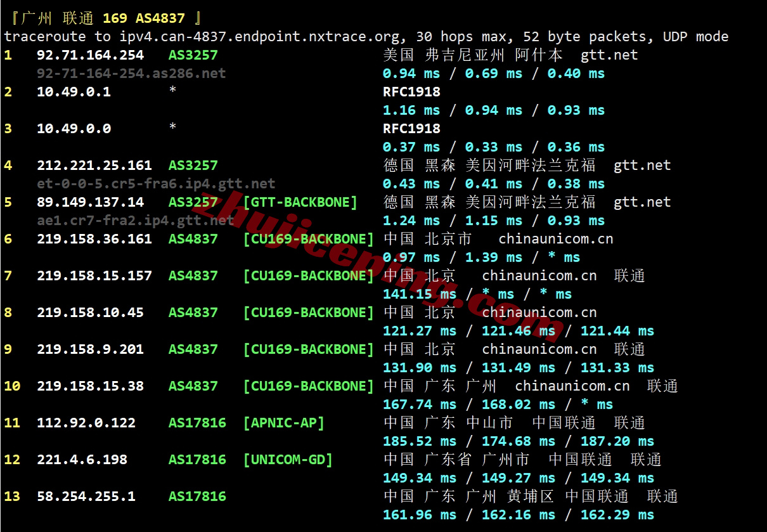
Task: Select hop 6 IP address 219.158.36.161
Action: (94, 239)
